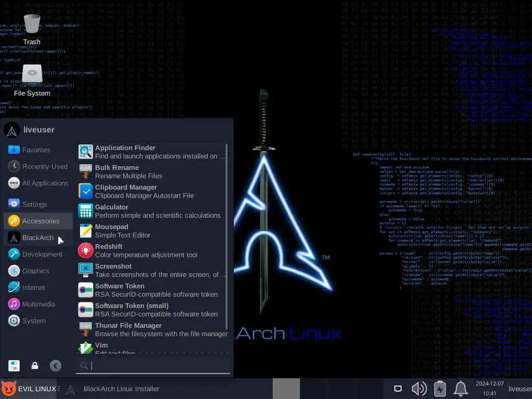Open Software Token app
The width and height of the screenshot is (532, 399).
151,290
